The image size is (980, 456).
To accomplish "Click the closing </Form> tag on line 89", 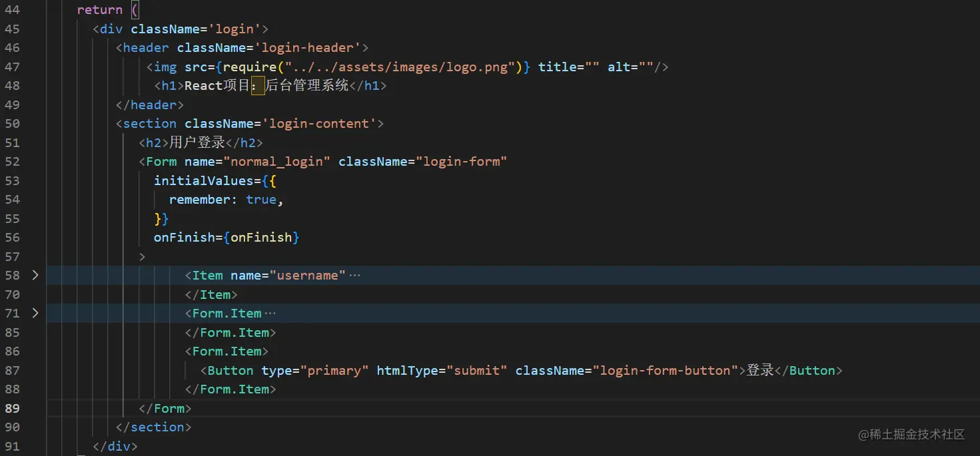I will coord(165,408).
